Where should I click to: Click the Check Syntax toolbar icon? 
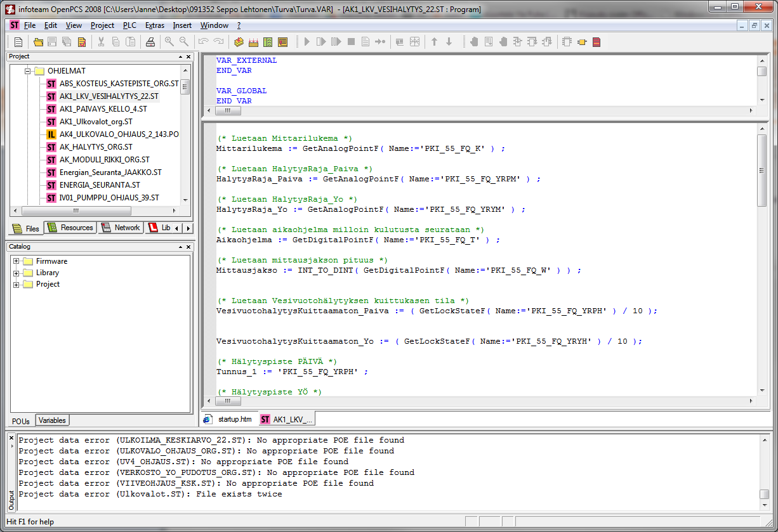click(x=82, y=42)
